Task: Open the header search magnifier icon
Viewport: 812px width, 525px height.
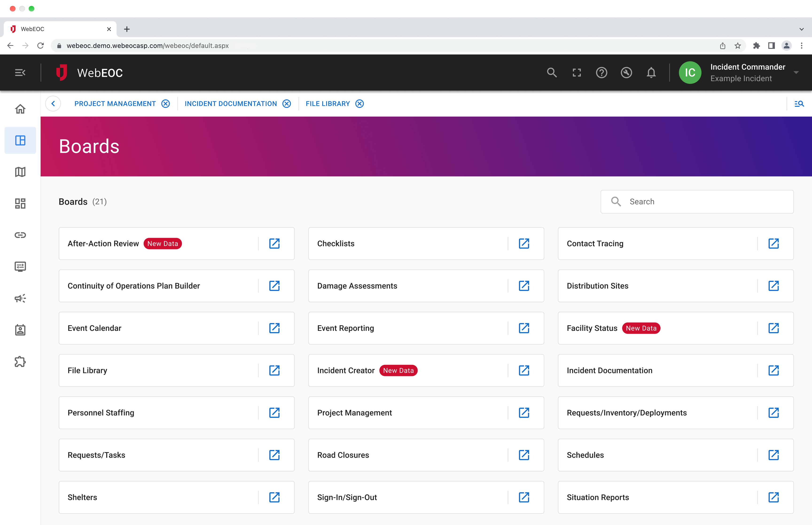Action: coord(552,73)
